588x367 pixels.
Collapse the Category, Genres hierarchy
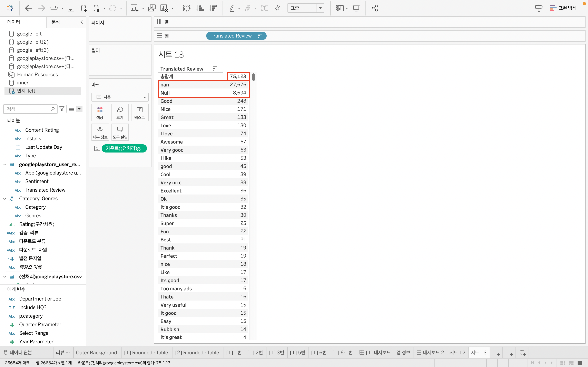(x=5, y=199)
